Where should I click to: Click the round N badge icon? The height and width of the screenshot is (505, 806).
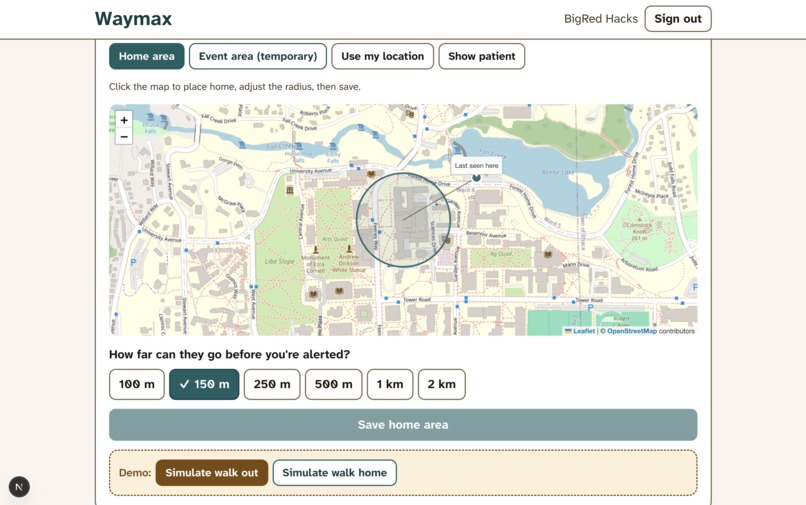(x=19, y=486)
